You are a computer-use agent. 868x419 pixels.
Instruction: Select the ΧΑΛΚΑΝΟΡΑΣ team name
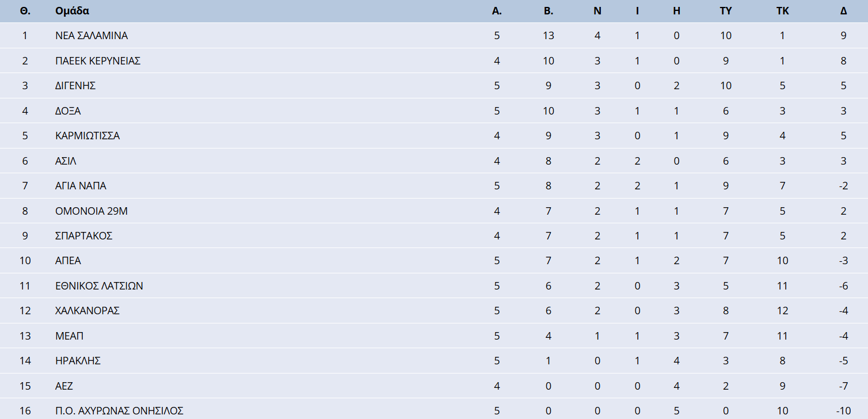pos(87,311)
